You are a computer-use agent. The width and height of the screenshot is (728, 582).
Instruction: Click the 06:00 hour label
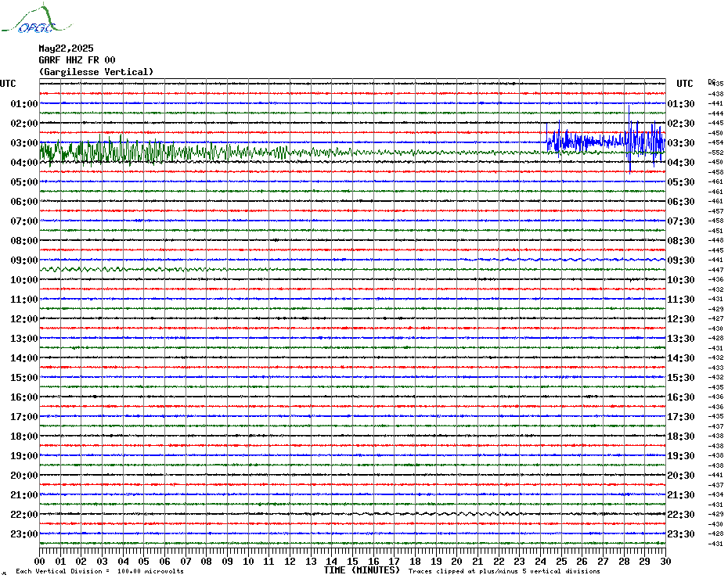click(x=24, y=201)
